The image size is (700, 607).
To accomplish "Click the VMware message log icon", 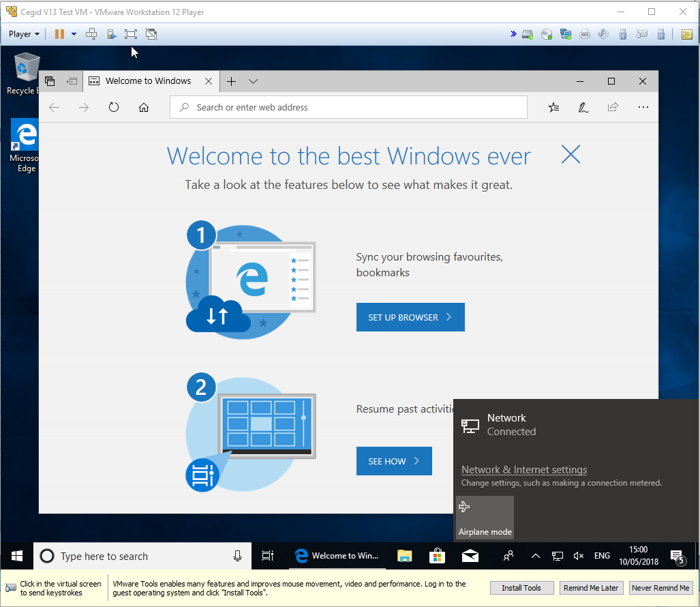I will (687, 34).
